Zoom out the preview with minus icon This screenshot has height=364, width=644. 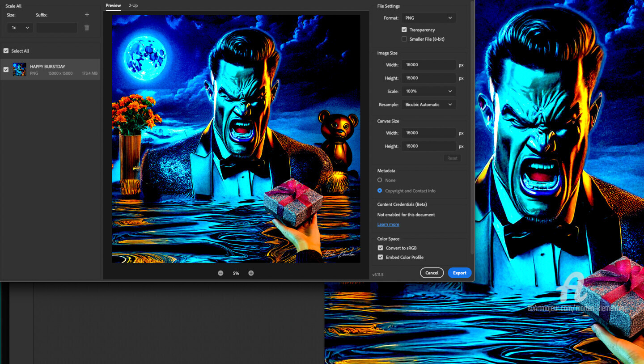coord(220,273)
